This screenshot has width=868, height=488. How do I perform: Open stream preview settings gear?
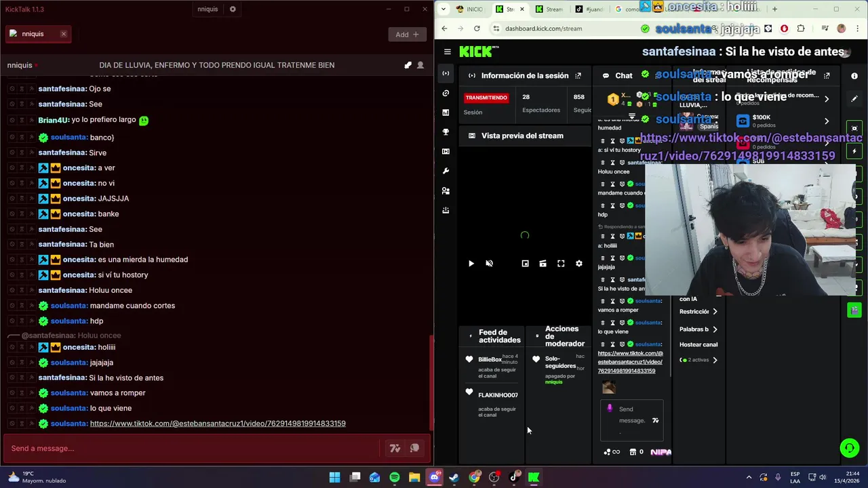pyautogui.click(x=578, y=264)
